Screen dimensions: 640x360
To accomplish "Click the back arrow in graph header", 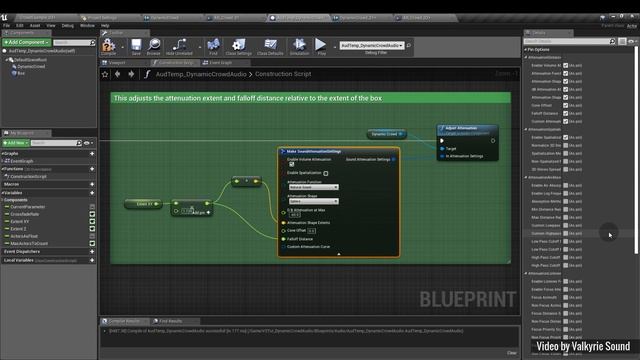I will [118, 74].
